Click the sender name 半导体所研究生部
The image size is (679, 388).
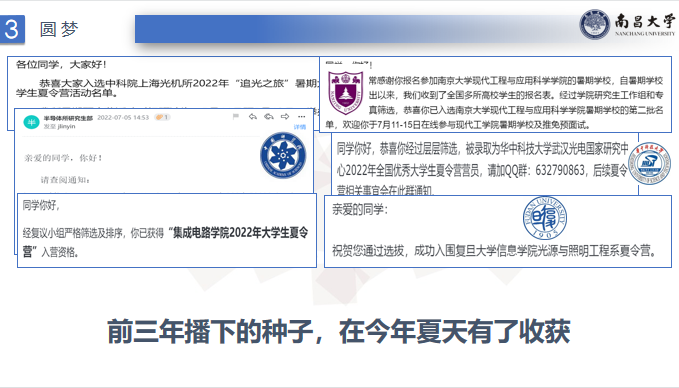(68, 118)
